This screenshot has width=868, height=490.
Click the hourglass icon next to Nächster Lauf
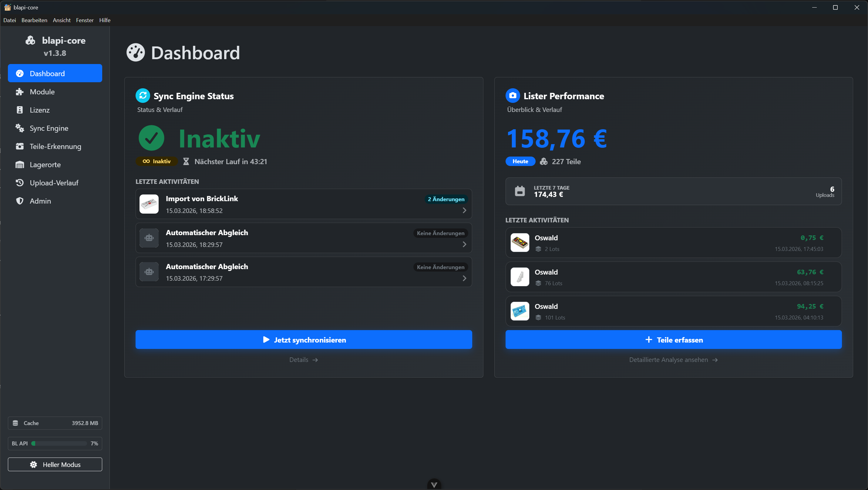pos(186,161)
